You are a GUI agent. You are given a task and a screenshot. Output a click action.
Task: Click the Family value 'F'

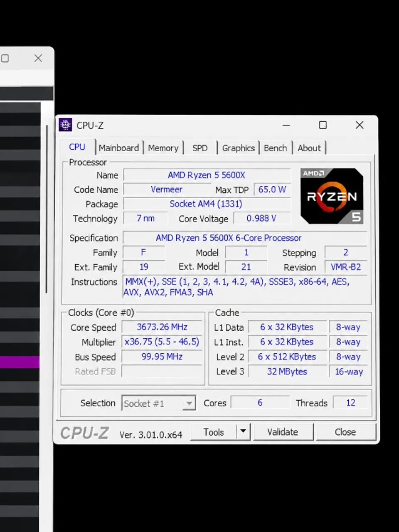(144, 252)
